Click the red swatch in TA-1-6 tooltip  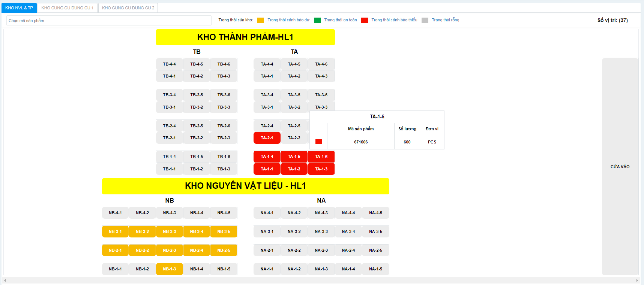click(319, 142)
